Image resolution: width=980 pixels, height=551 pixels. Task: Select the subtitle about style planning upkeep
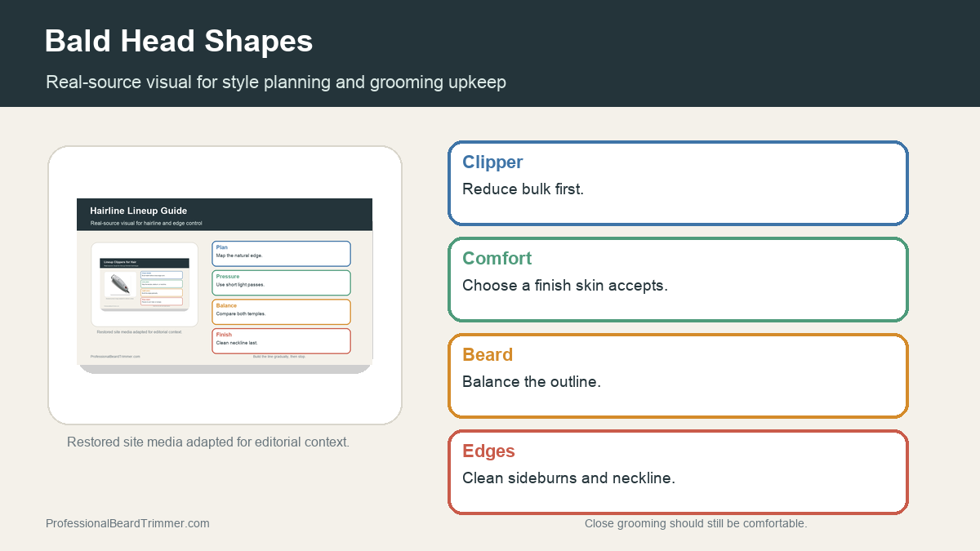pos(276,82)
